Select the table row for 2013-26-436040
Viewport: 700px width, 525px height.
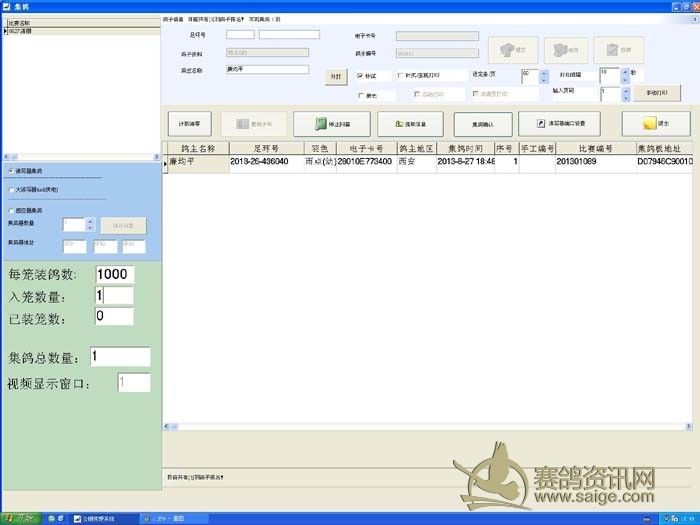[x=259, y=161]
